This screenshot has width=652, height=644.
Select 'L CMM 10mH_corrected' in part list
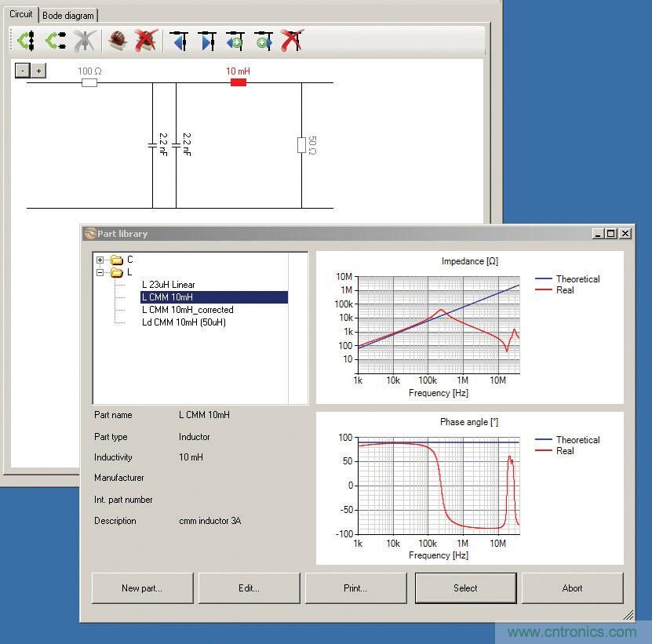click(x=188, y=310)
